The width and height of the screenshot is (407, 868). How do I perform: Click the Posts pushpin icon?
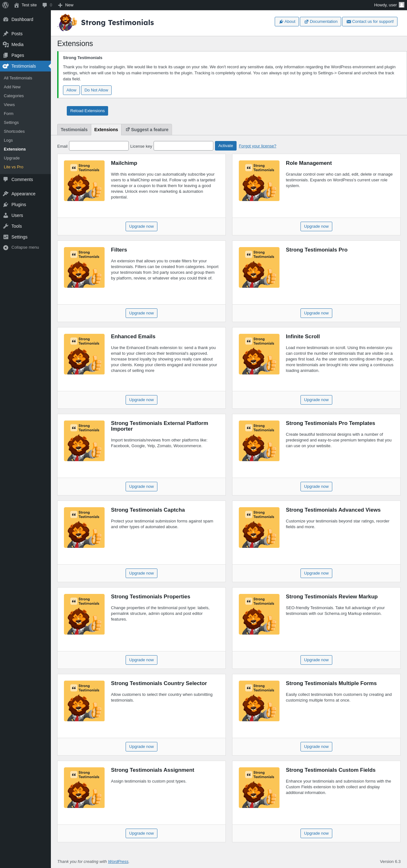pyautogui.click(x=6, y=34)
